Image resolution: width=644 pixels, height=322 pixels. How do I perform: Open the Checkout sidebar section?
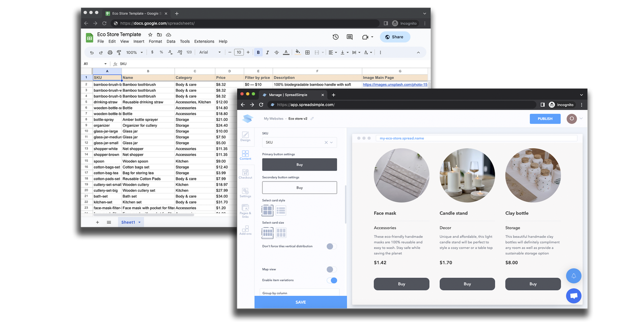pos(245,173)
